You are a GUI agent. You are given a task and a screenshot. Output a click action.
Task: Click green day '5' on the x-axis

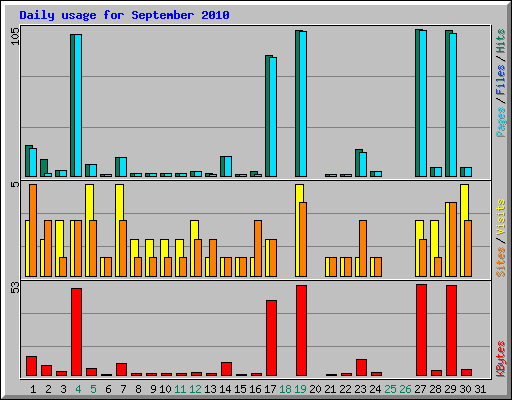pos(93,389)
